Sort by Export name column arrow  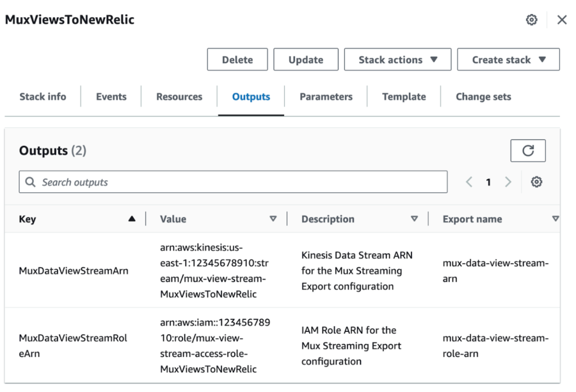coord(555,219)
